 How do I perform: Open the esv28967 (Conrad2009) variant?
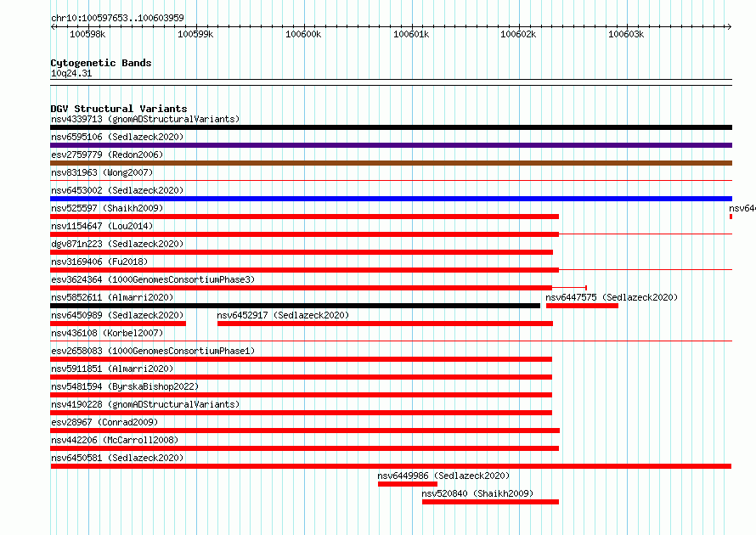pos(104,422)
